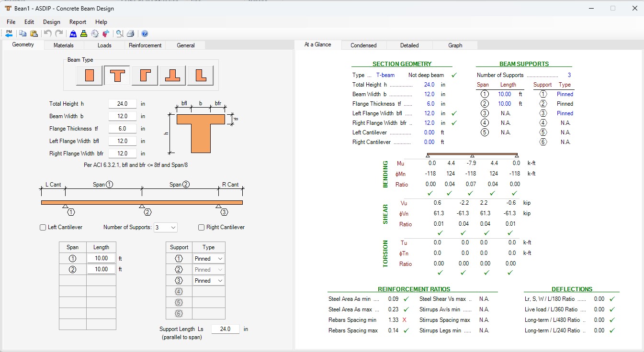
Task: Open the Graph results tab
Action: coord(455,45)
